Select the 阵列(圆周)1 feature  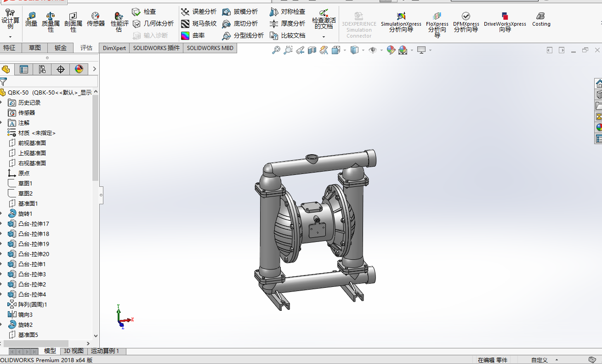28,305
